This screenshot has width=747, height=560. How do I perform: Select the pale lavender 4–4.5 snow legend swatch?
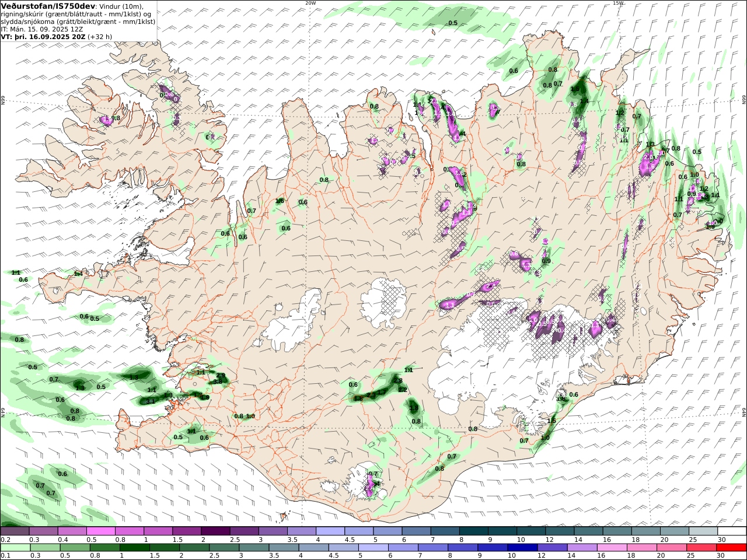click(x=330, y=531)
